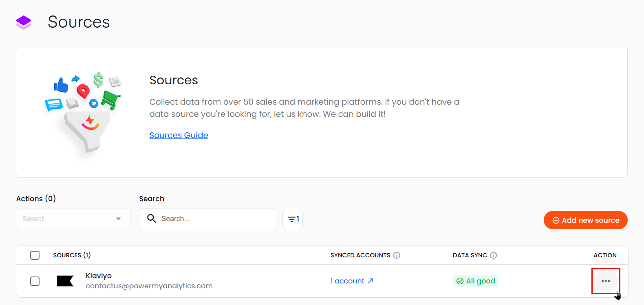This screenshot has height=305, width=644.
Task: Check the Klaviyo source row checkbox
Action: tap(35, 281)
